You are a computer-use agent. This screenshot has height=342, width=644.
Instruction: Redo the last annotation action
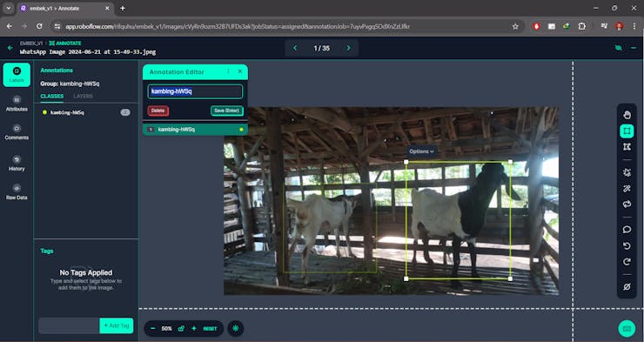coord(627,262)
